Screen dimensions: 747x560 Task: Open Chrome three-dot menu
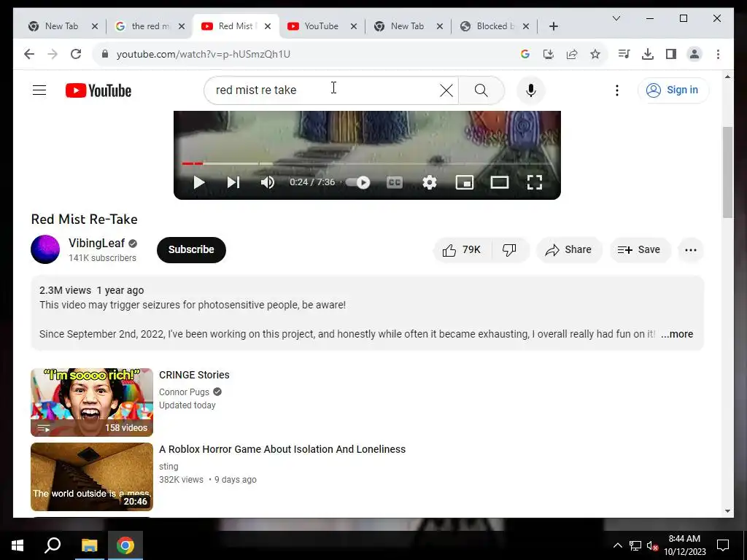(718, 54)
